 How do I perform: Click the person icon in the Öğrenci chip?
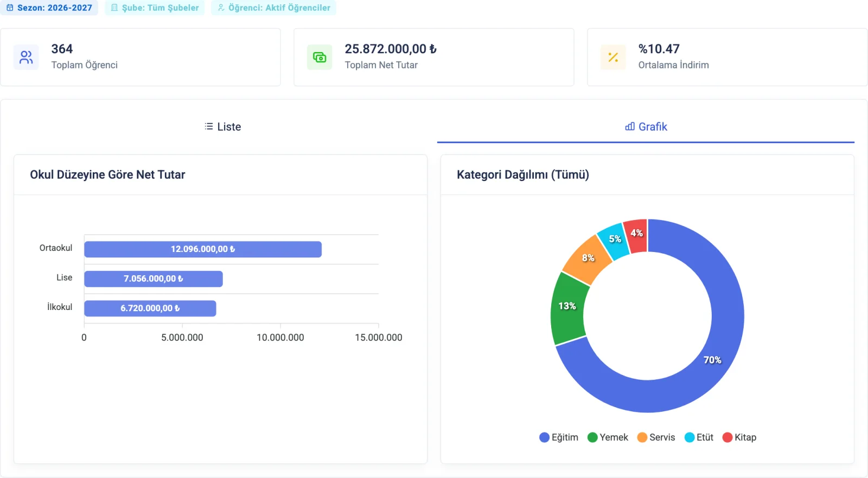pyautogui.click(x=221, y=8)
